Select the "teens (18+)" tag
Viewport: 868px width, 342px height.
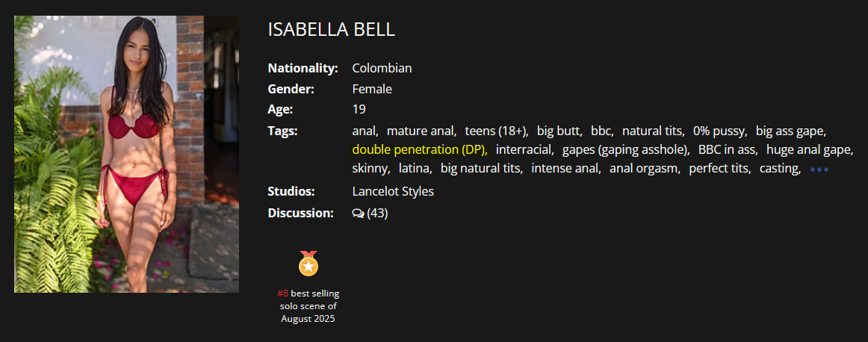click(495, 131)
